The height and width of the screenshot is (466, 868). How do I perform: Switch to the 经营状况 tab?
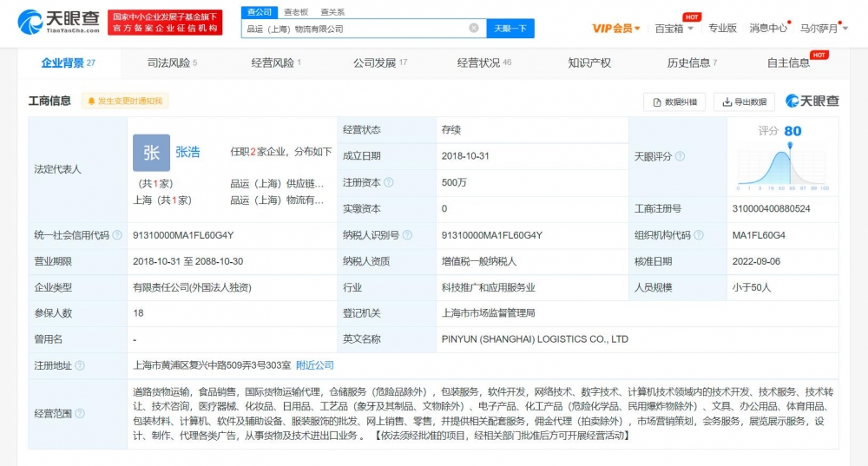coord(483,63)
